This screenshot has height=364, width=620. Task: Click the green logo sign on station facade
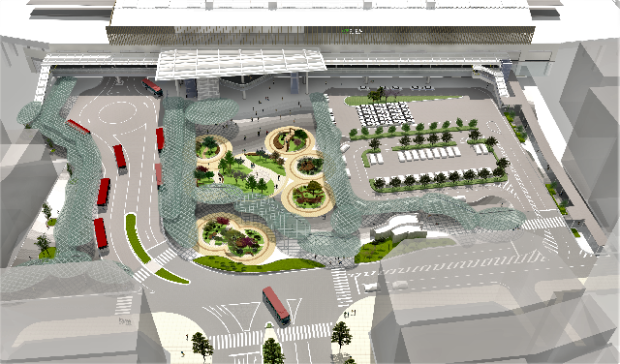(347, 30)
